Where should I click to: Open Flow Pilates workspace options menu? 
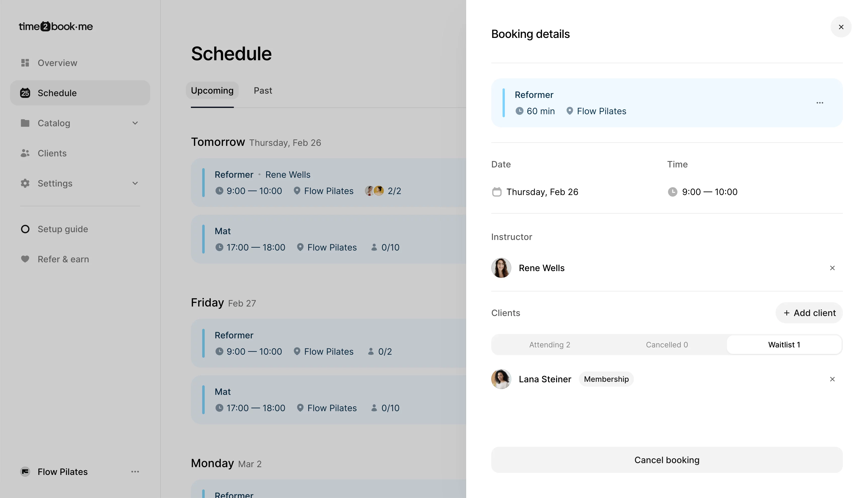(x=135, y=472)
